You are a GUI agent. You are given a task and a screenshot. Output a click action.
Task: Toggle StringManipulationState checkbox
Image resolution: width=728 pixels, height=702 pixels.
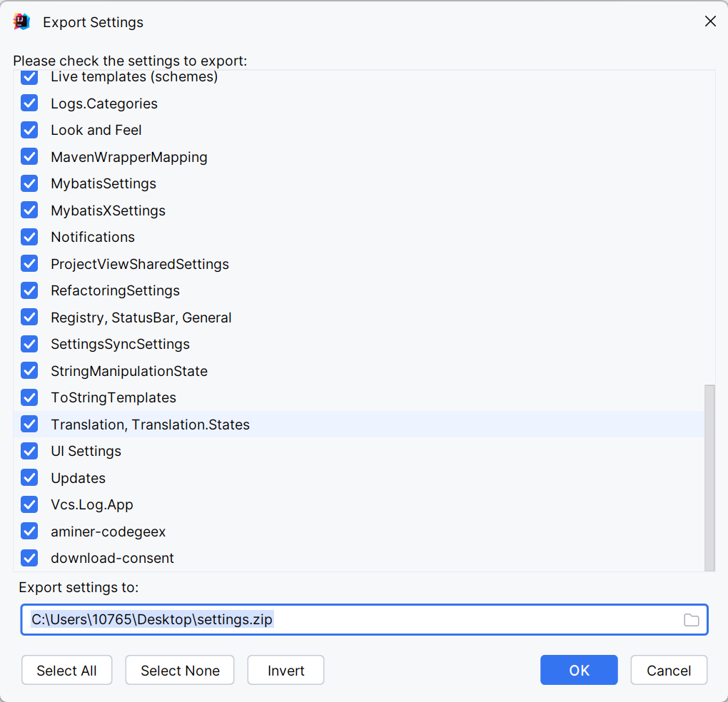click(x=29, y=371)
